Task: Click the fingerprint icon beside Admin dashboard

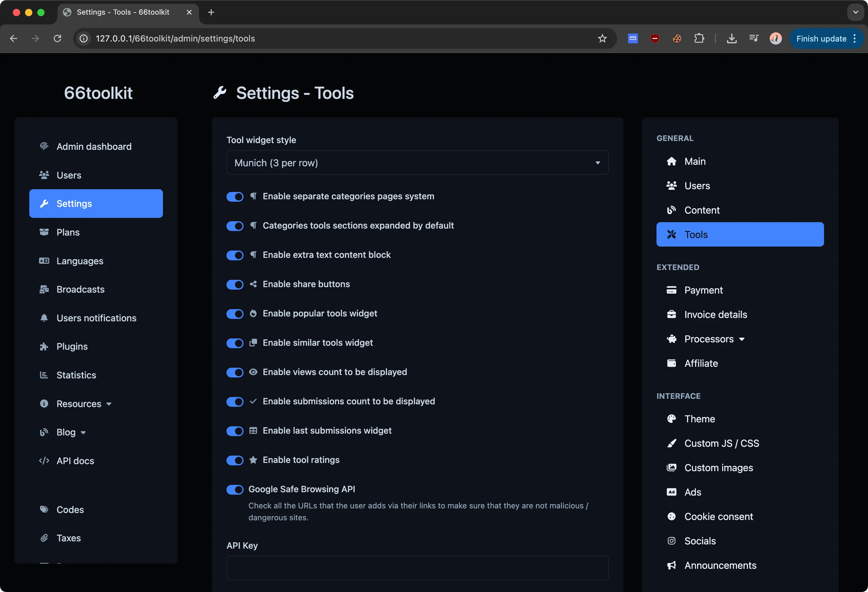Action: 44,146
